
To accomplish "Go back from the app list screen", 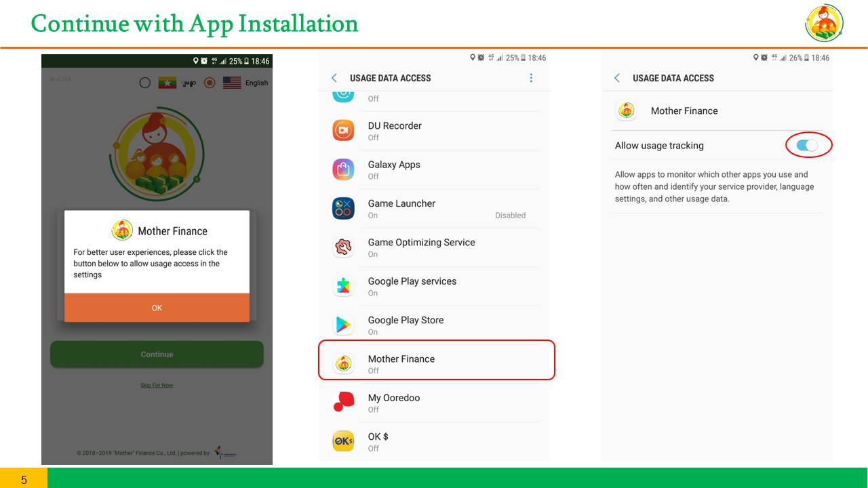I will click(x=334, y=78).
